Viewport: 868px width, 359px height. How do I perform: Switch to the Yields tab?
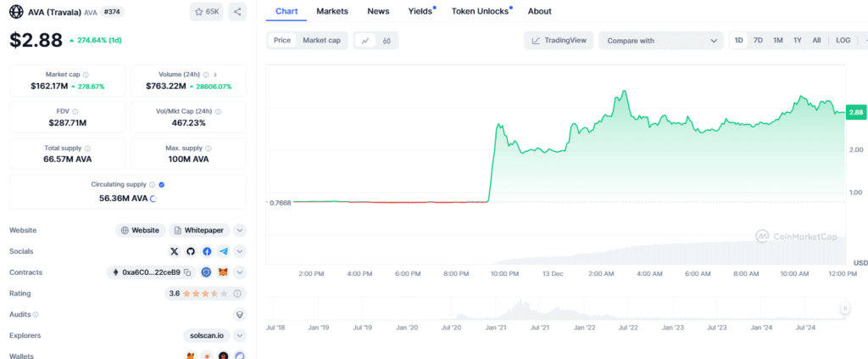pos(420,11)
